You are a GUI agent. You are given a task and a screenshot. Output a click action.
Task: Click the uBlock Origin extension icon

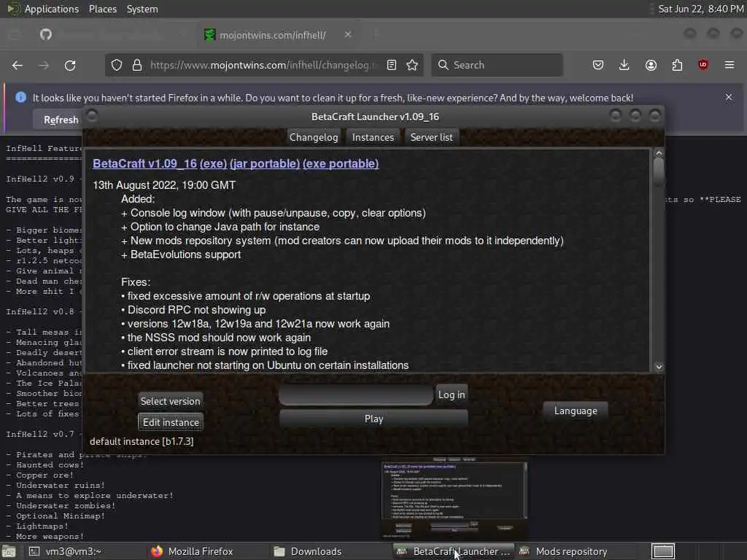point(703,65)
